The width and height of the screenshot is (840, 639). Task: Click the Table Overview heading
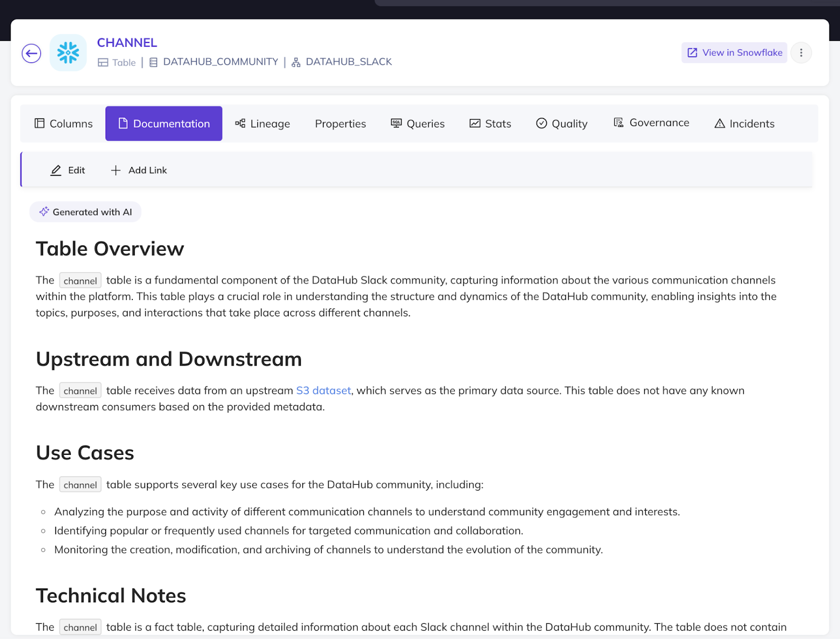(x=110, y=249)
